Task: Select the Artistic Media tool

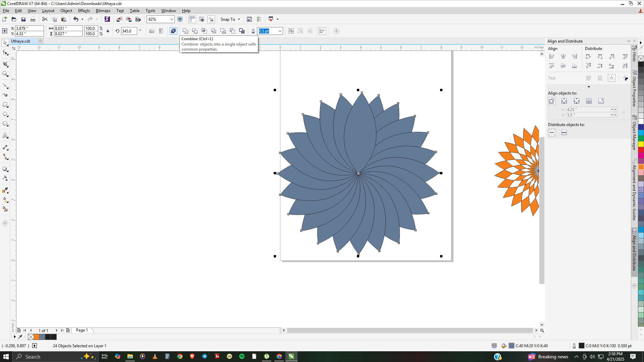Action: tap(5, 95)
